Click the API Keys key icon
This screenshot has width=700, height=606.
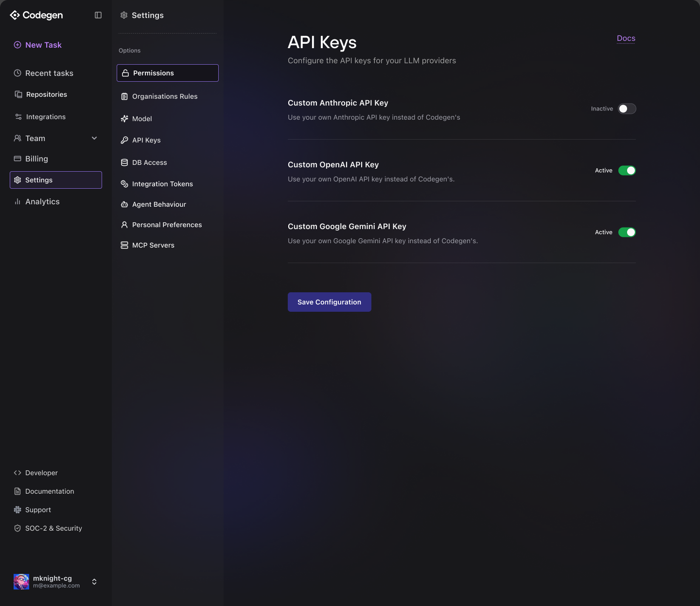point(124,140)
